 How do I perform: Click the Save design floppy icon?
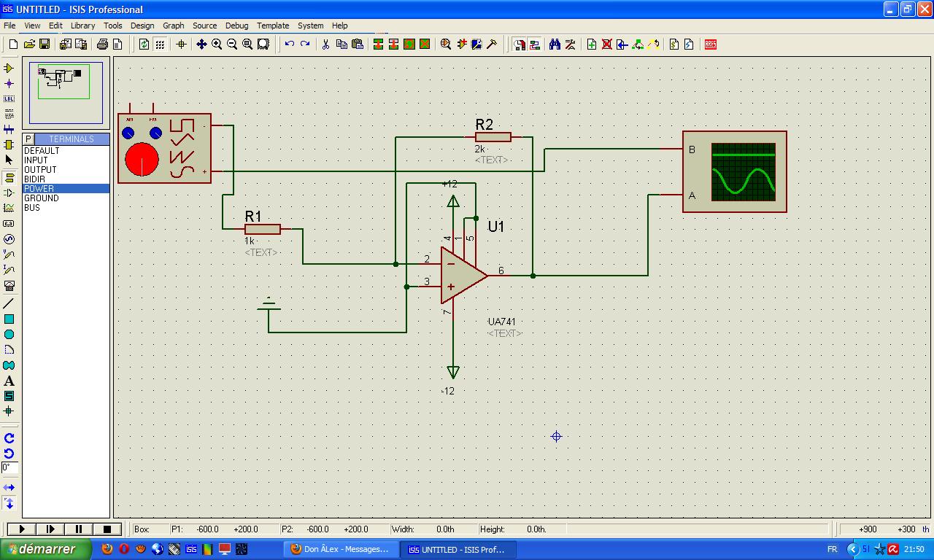click(x=45, y=44)
